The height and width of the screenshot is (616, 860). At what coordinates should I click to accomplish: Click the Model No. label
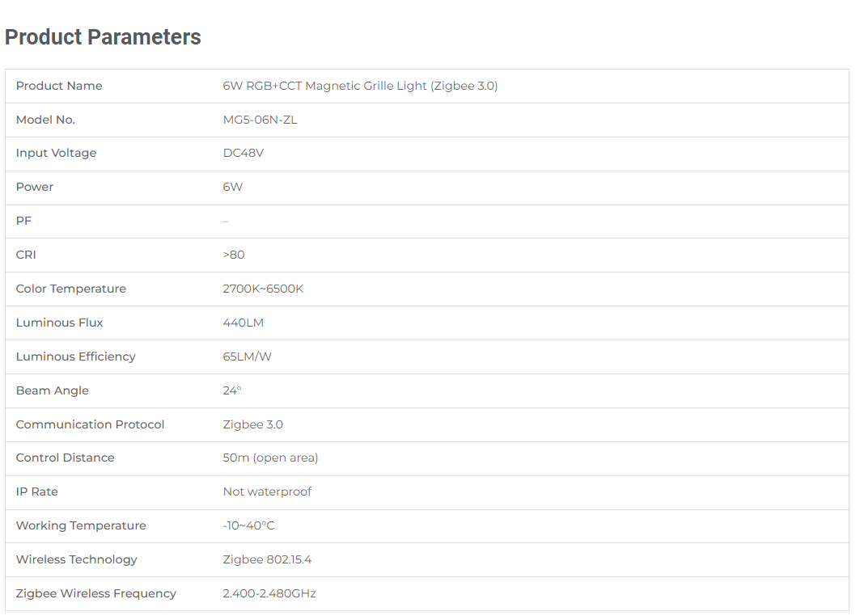tap(45, 120)
